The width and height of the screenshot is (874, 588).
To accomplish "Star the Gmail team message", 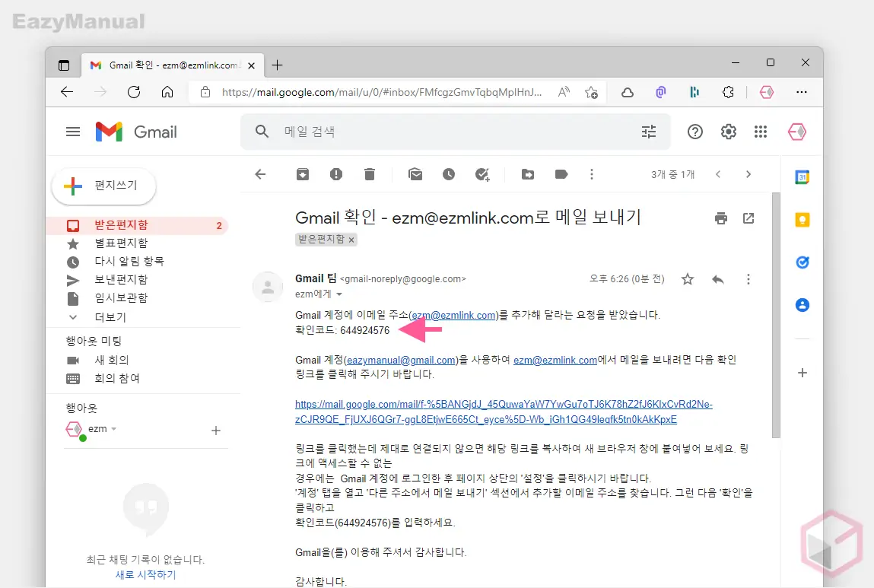I will coord(688,279).
